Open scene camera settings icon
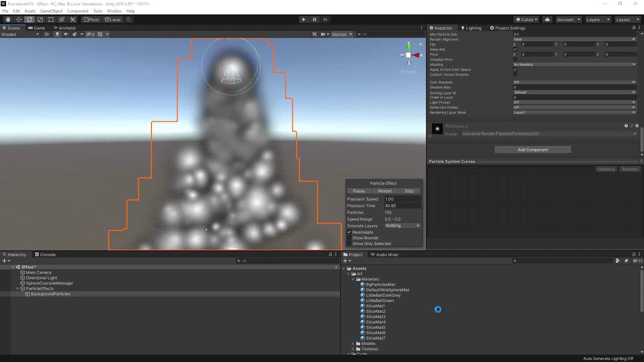This screenshot has height=362, width=644. (324, 34)
